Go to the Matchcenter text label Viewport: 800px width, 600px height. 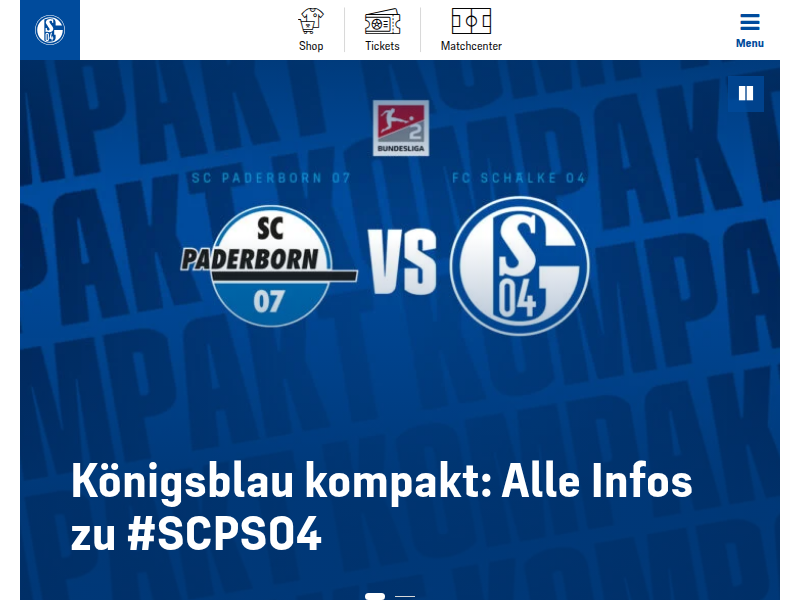[x=471, y=46]
